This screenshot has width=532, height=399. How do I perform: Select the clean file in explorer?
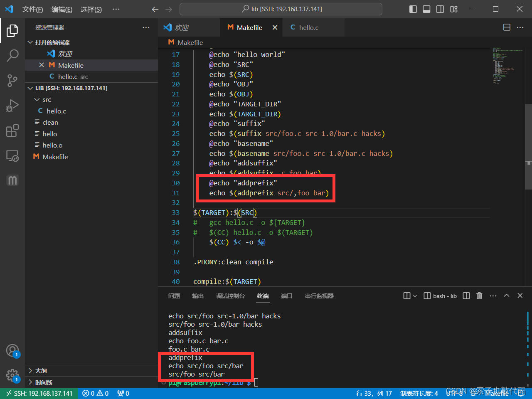coord(91,123)
